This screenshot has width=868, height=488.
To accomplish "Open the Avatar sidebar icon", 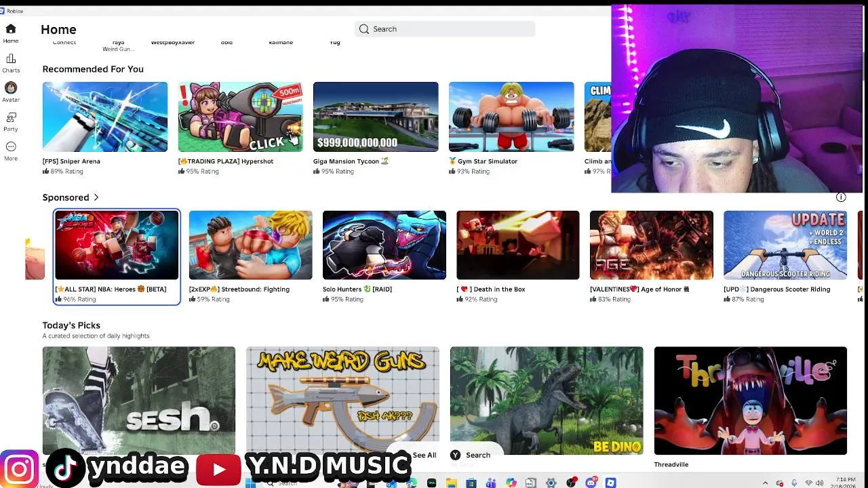I will point(11,92).
